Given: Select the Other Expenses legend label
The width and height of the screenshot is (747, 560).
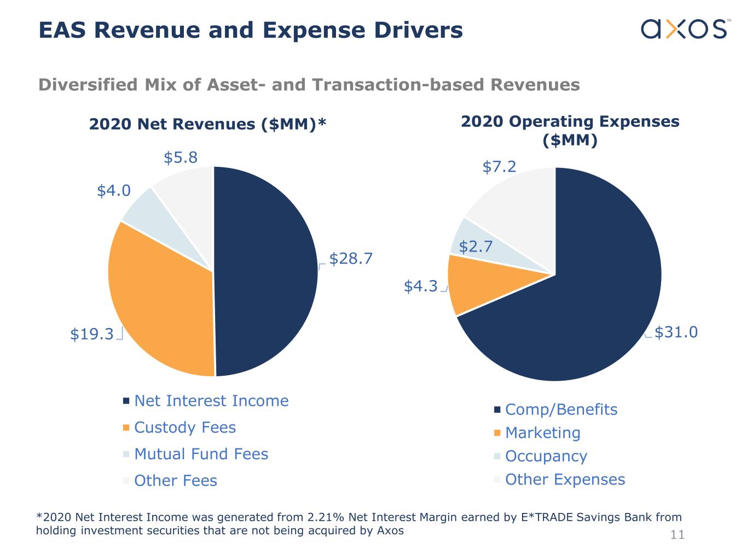Looking at the screenshot, I should [x=565, y=480].
